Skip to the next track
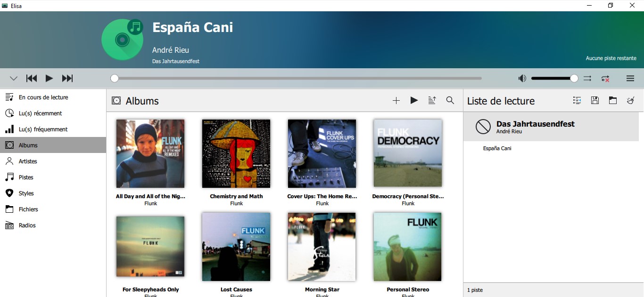Screen dimensions: 644x297 67,79
